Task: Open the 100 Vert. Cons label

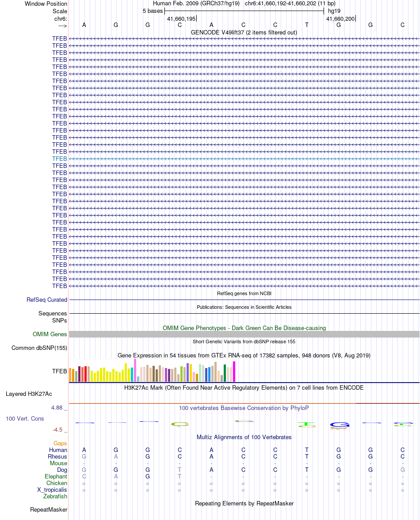Action: [x=25, y=418]
